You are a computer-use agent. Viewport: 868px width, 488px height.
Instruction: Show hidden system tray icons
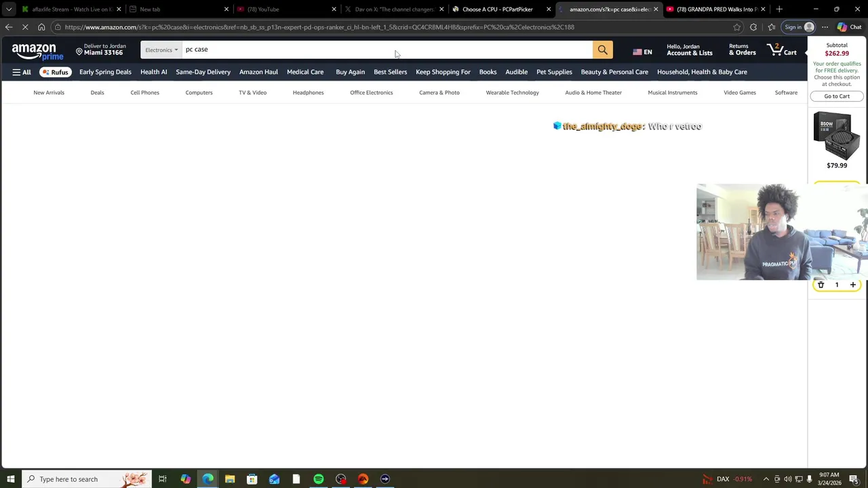coord(766,479)
